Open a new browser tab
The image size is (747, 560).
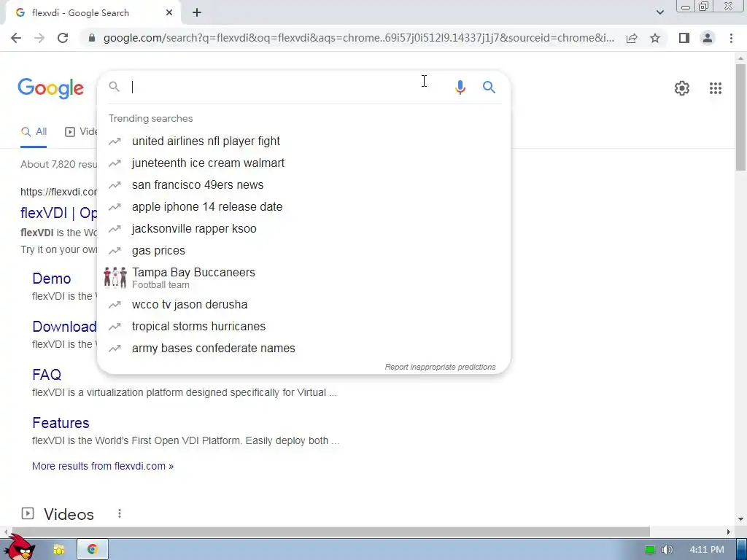click(x=197, y=13)
